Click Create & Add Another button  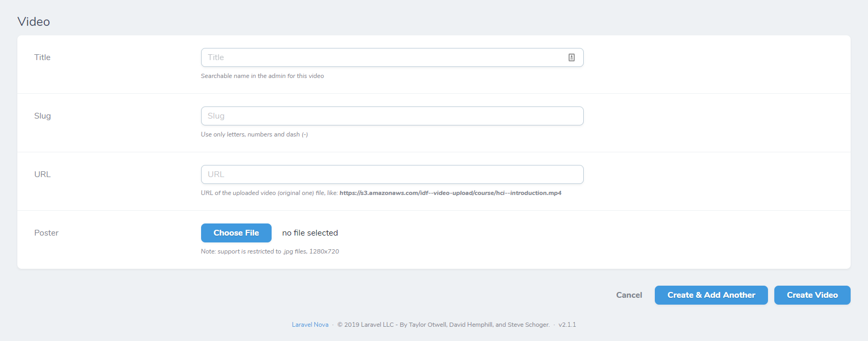pyautogui.click(x=711, y=295)
